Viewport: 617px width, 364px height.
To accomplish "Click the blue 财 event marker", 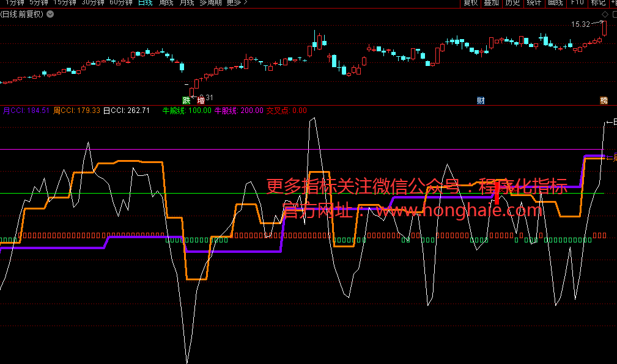I will point(481,100).
